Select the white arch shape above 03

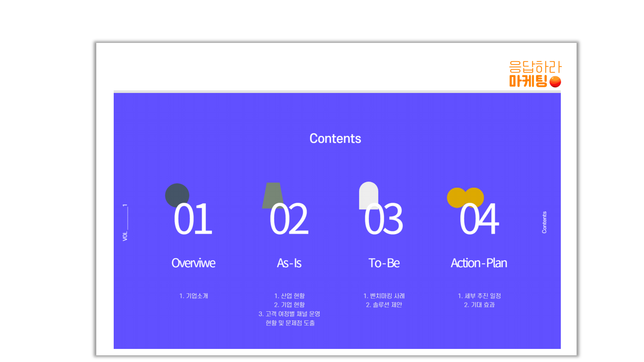(369, 195)
